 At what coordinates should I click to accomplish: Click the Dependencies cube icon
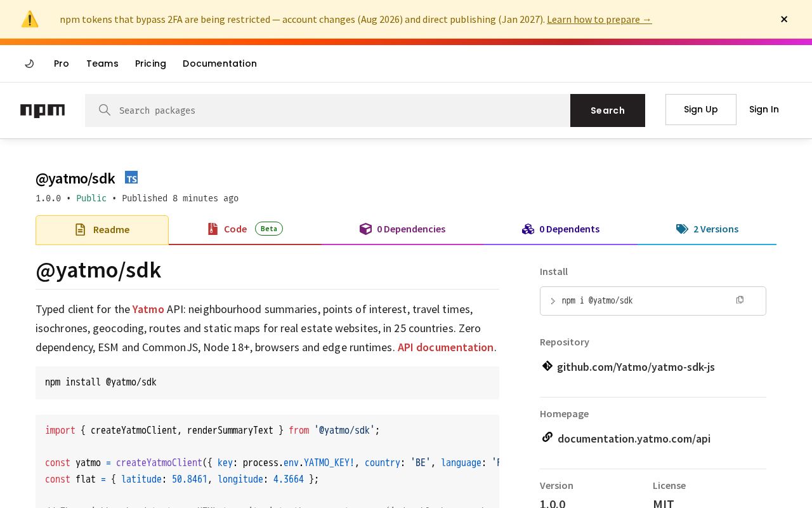point(365,229)
